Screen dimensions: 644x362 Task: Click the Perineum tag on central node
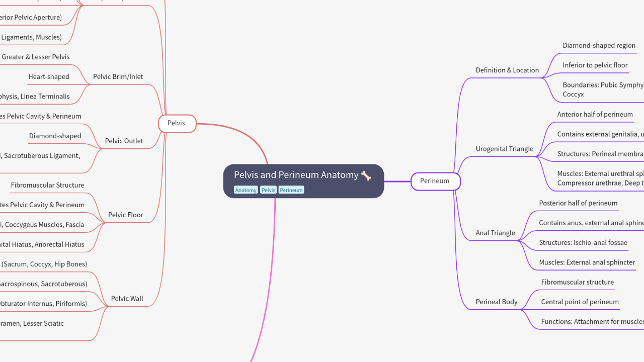pyautogui.click(x=291, y=190)
